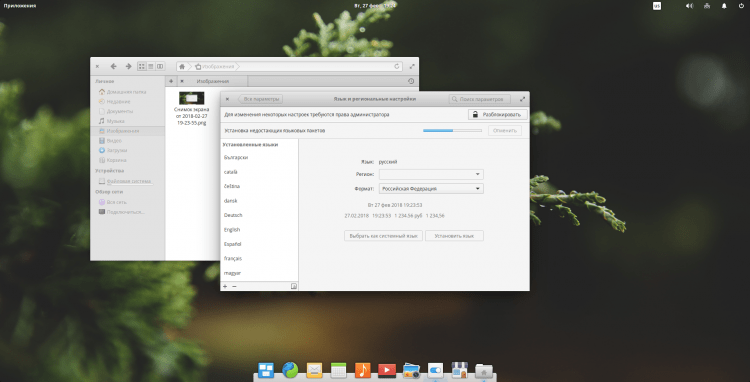Maximize the Files window with expand arrows

click(412, 67)
